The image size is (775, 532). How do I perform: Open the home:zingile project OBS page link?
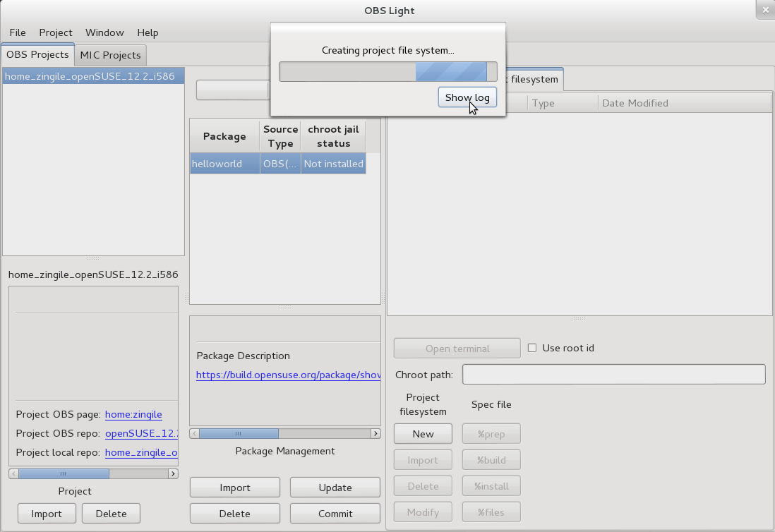click(133, 414)
